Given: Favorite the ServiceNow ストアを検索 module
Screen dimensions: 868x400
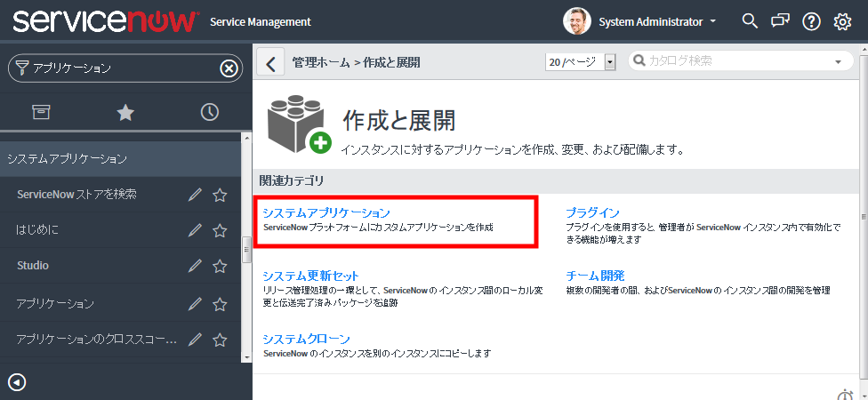Looking at the screenshot, I should click(x=221, y=195).
